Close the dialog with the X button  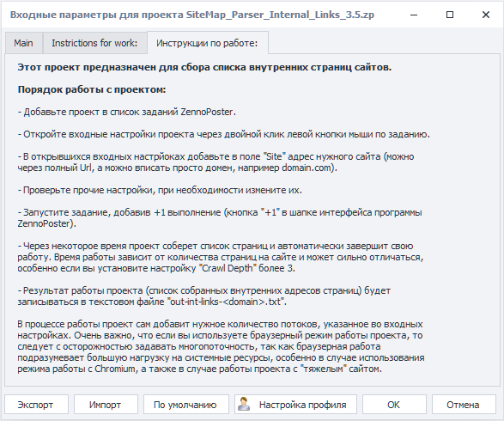pyautogui.click(x=486, y=15)
